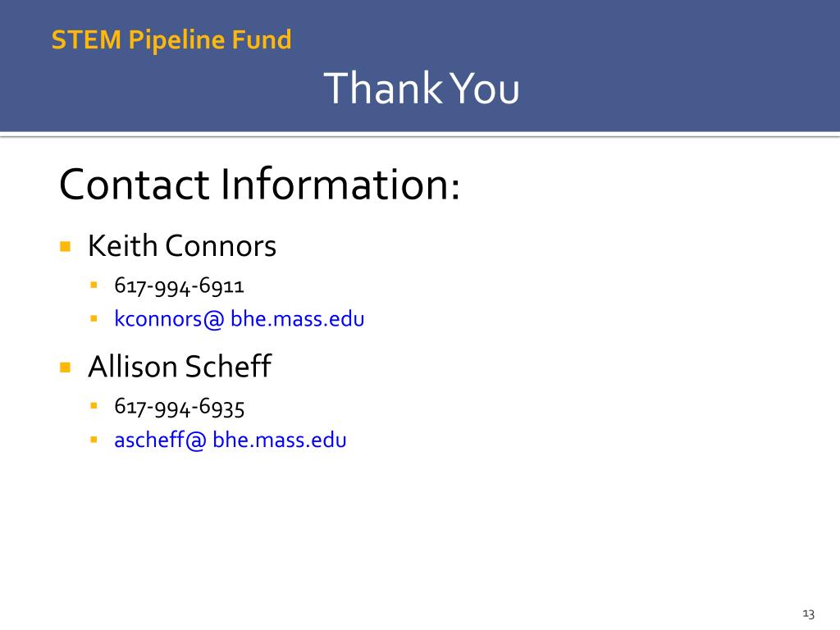
Task: Click the orange bullet beside Keith Connors
Action: [66, 246]
